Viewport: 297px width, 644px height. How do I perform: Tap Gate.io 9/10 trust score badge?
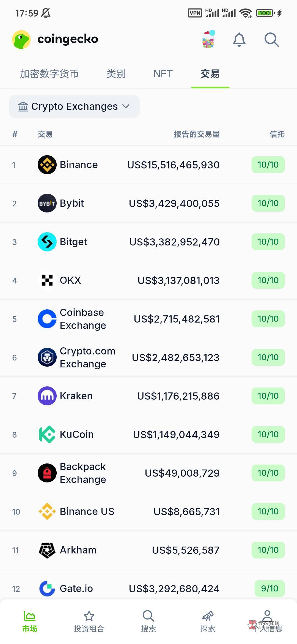point(269,588)
